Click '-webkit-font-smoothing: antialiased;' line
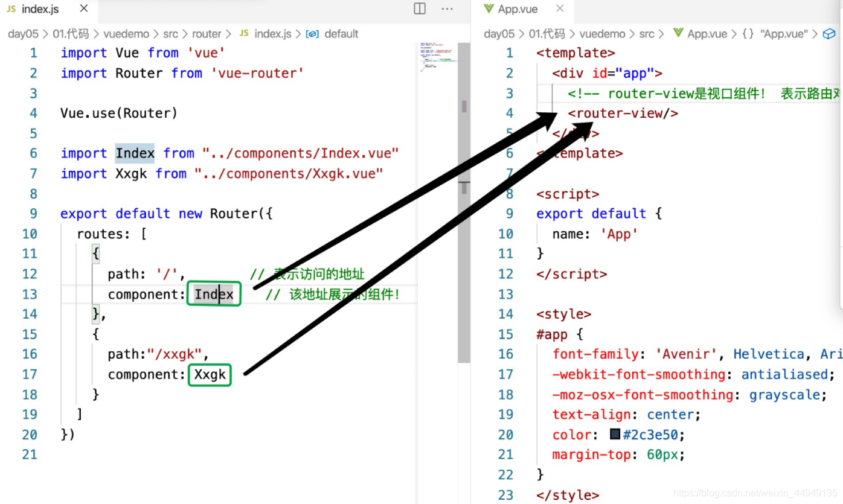The height and width of the screenshot is (504, 843). (694, 375)
